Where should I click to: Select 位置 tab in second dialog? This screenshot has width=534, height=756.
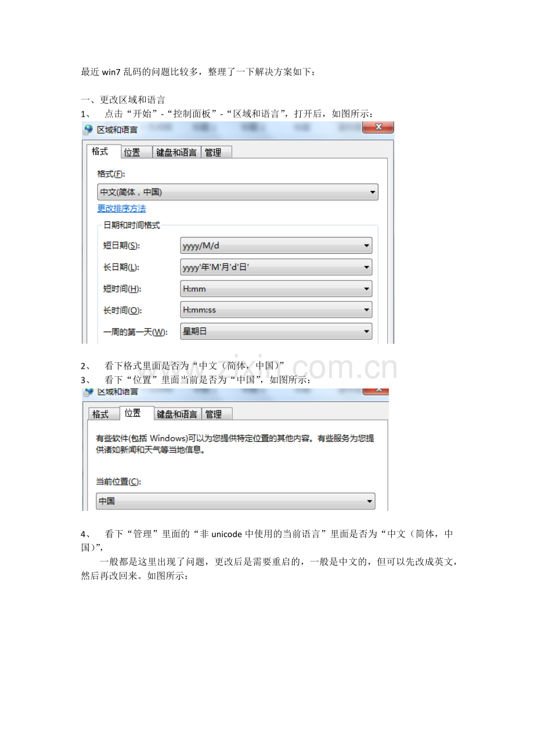(x=136, y=413)
